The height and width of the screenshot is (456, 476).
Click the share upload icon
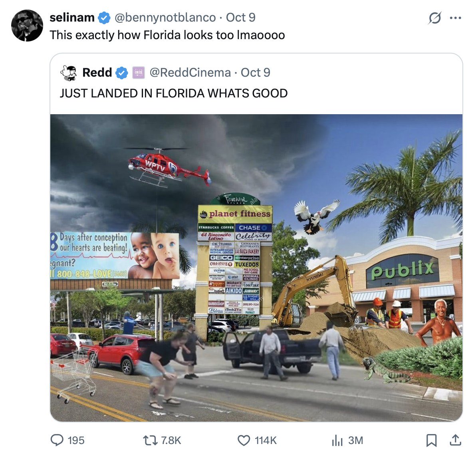point(455,440)
